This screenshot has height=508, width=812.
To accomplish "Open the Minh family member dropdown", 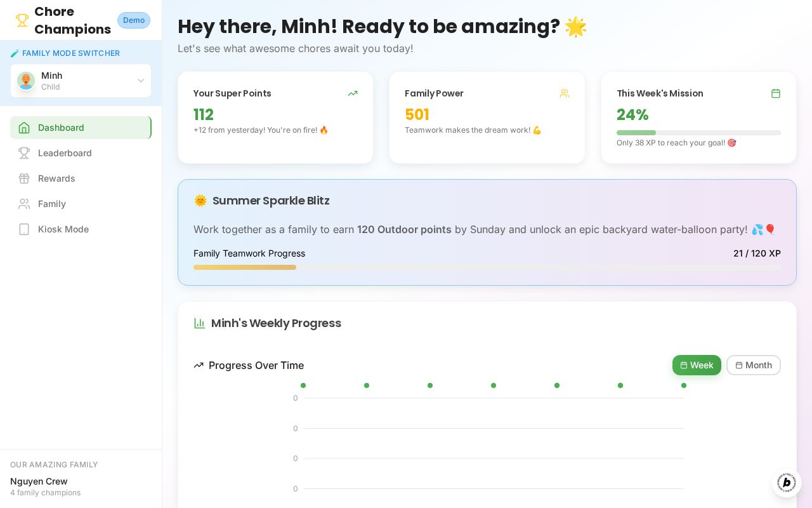I will 81,81.
